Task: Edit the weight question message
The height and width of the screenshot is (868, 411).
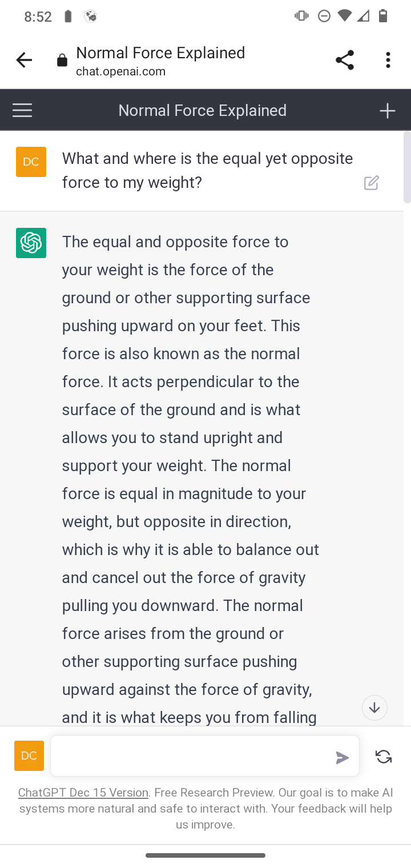Action: coord(371,183)
